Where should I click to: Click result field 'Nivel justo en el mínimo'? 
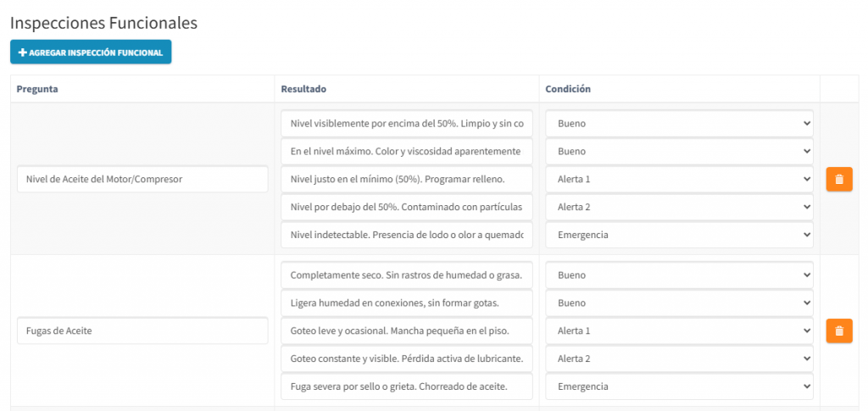click(x=407, y=180)
